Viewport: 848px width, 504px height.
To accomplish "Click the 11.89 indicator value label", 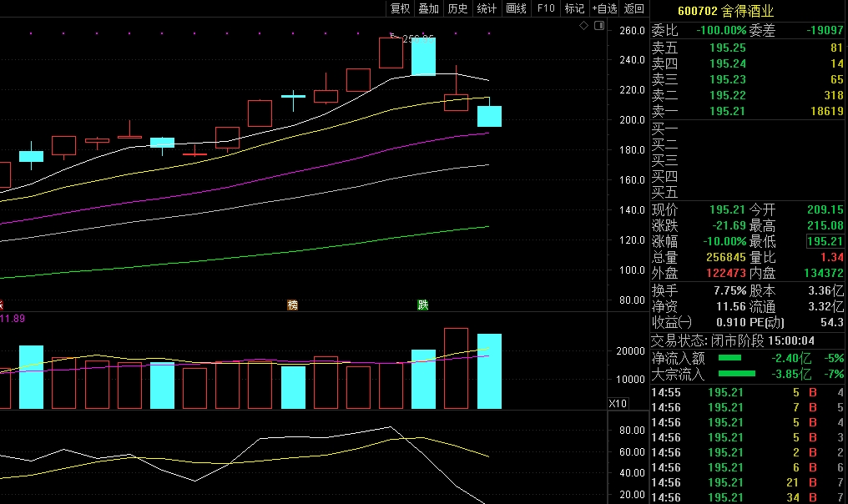I will pyautogui.click(x=13, y=318).
